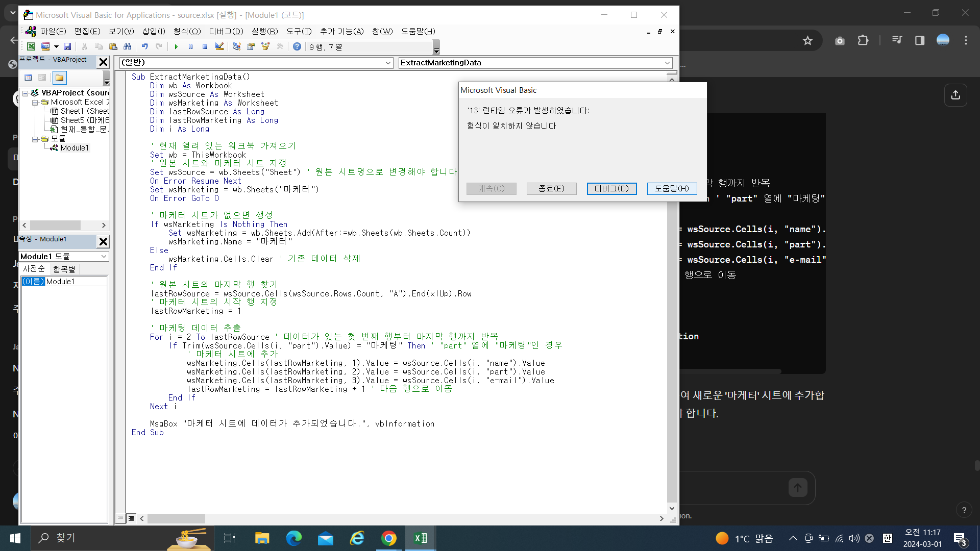Click the Break (pause) toolbar icon
Screen dimensions: 980x551
190,46
